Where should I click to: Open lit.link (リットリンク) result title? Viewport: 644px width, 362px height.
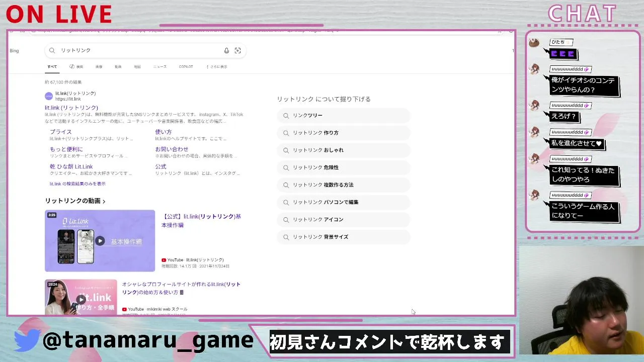pos(71,108)
